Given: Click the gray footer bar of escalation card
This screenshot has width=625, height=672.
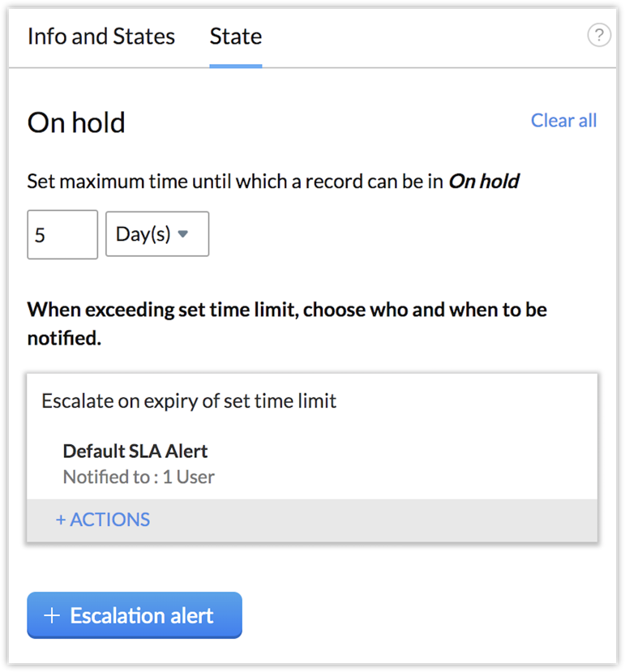Looking at the screenshot, I should (x=365, y=520).
